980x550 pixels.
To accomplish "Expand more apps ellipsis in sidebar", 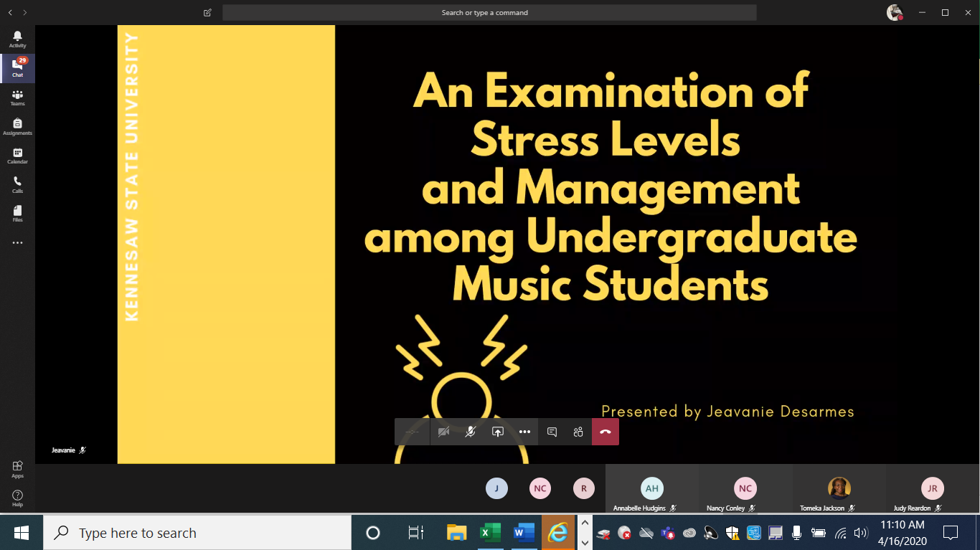I will point(17,243).
